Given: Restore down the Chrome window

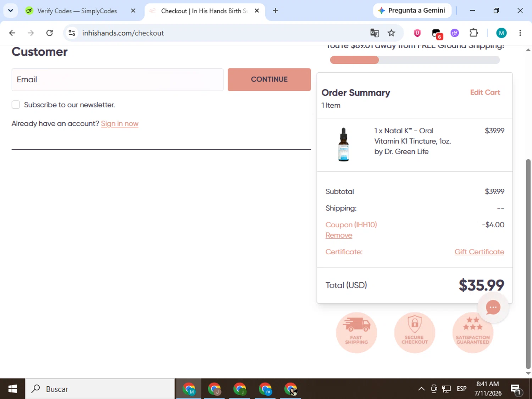Looking at the screenshot, I should (496, 11).
